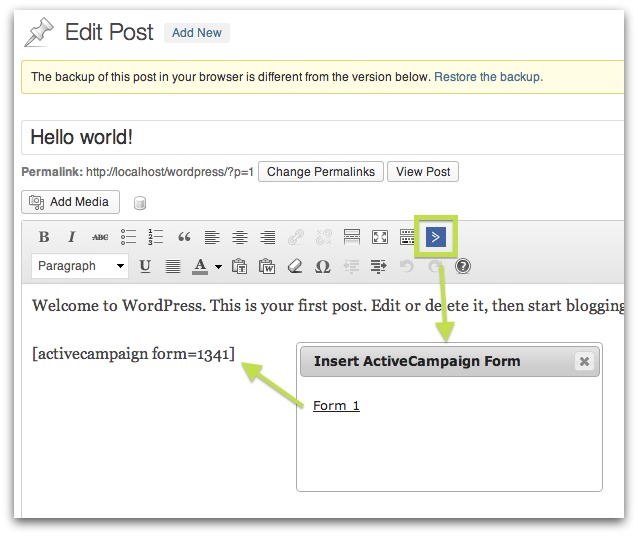Click Restore the backup link
Viewport: 638px width, 536px height.
click(x=488, y=77)
